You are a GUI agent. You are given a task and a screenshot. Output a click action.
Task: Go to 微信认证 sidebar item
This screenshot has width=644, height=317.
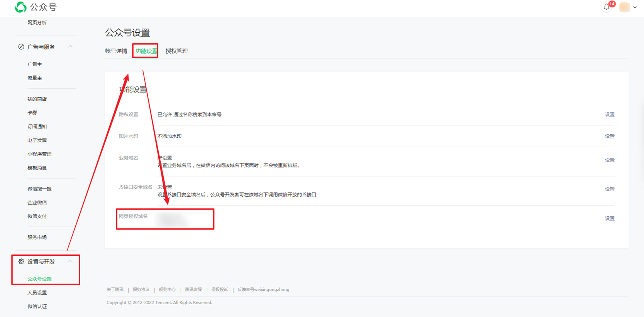point(37,307)
